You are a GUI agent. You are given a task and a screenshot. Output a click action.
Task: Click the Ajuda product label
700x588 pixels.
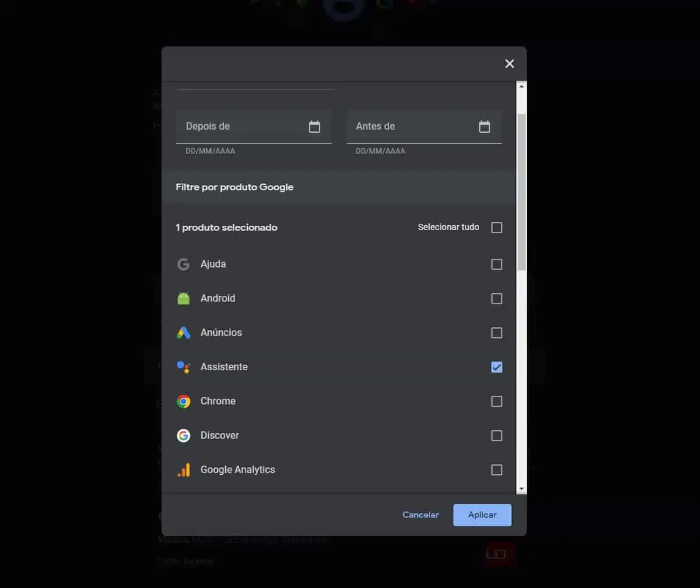tap(213, 264)
